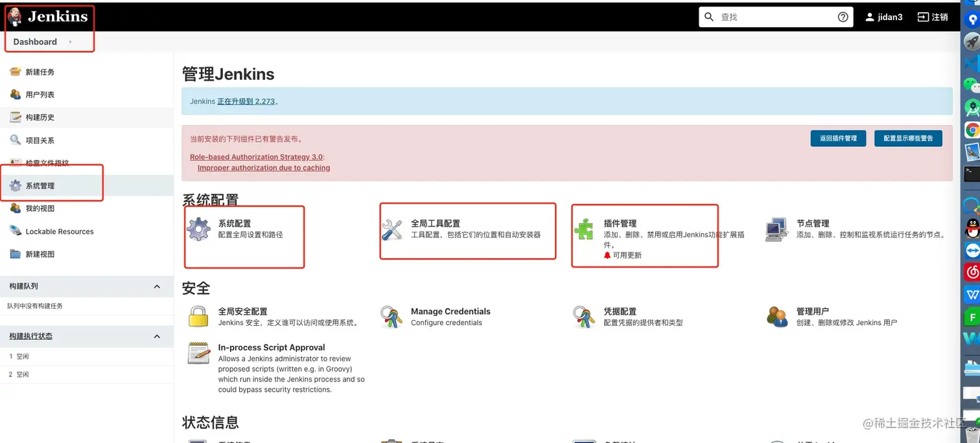Click the 系统管理 gear icon in sidebar
980x443 pixels.
tap(16, 186)
